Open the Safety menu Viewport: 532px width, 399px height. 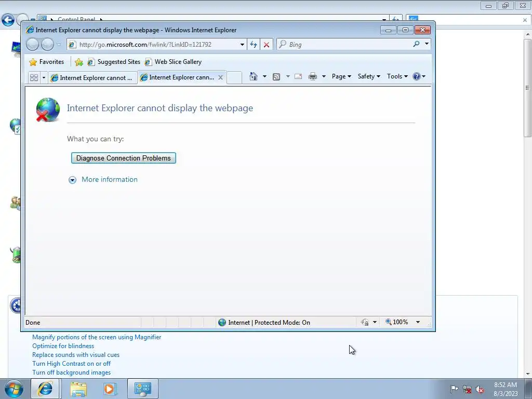369,76
